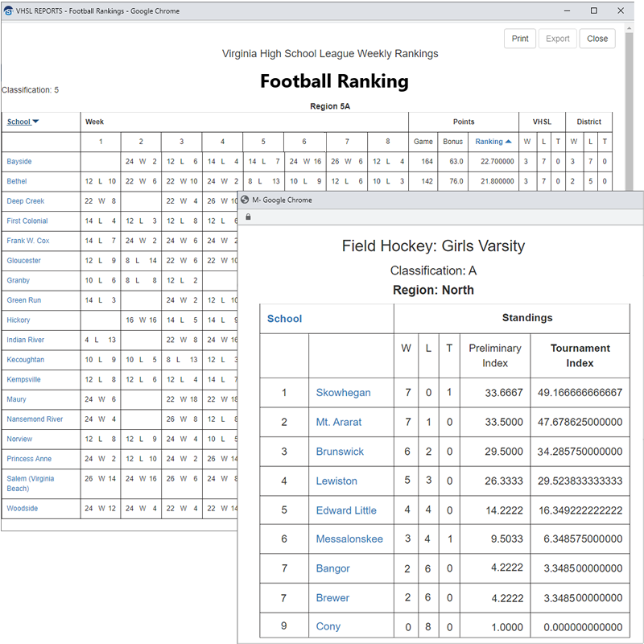644x644 pixels.
Task: Click Bayside's ranking value 22.700000
Action: (497, 162)
